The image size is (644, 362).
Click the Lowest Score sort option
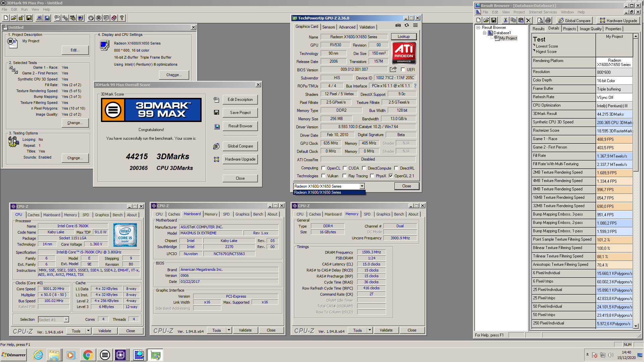(547, 46)
